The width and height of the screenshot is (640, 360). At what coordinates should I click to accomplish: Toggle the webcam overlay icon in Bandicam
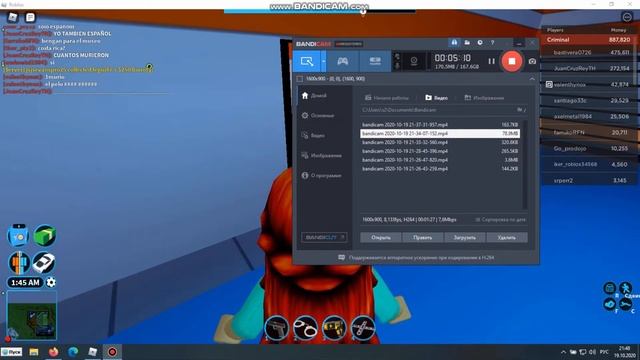[x=414, y=61]
